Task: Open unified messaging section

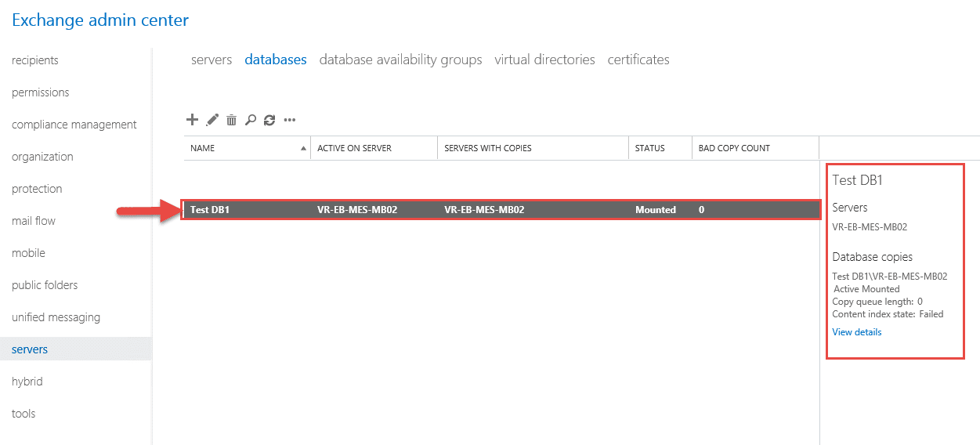Action: coord(56,317)
